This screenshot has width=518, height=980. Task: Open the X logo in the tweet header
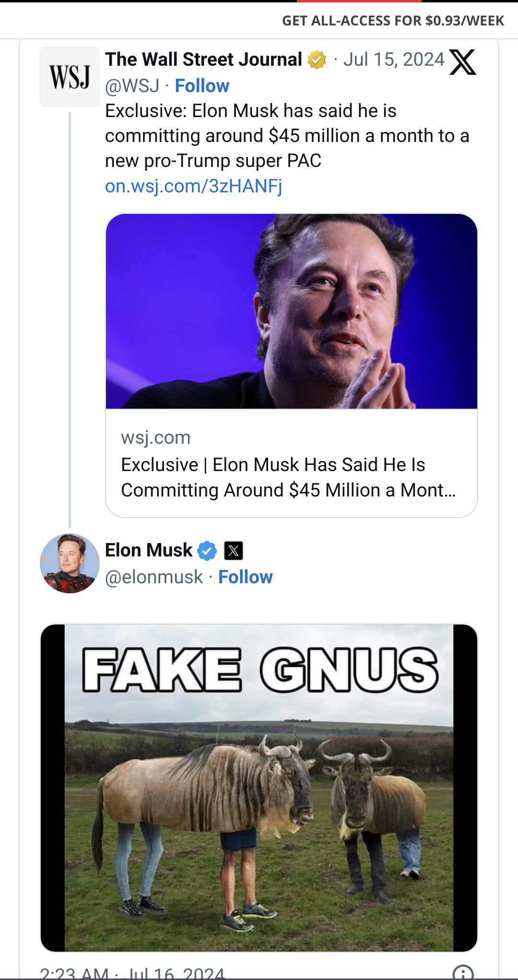(462, 62)
